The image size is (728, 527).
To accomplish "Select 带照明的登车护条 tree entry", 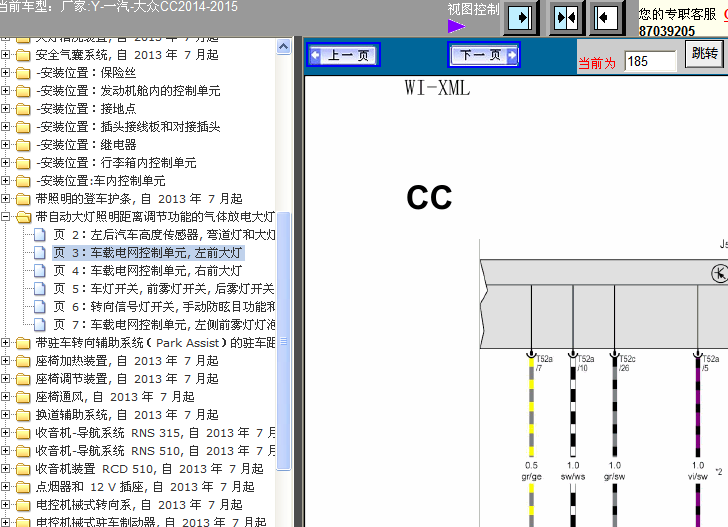I will coord(139,199).
